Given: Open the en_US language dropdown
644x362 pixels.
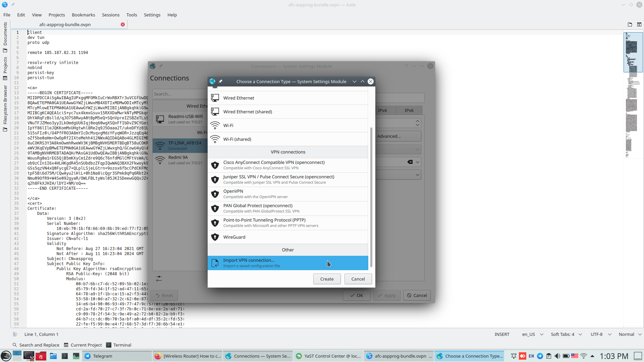Looking at the screenshot, I should (x=532, y=334).
